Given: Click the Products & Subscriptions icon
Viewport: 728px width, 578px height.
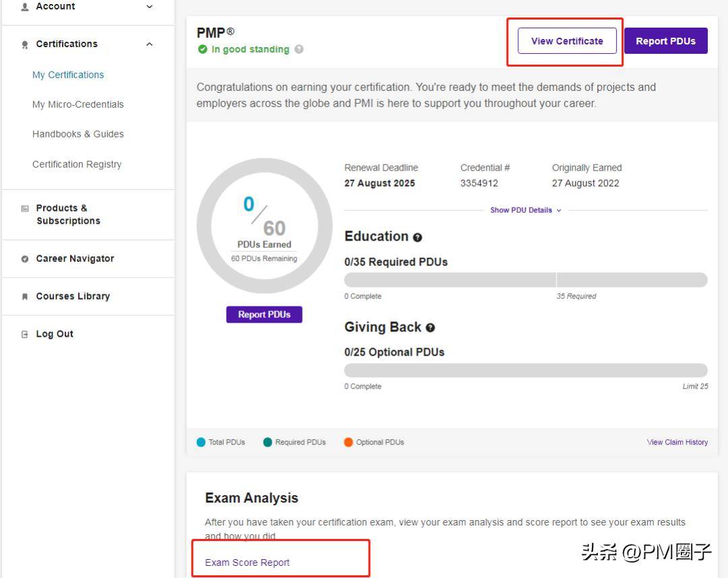Looking at the screenshot, I should (25, 208).
